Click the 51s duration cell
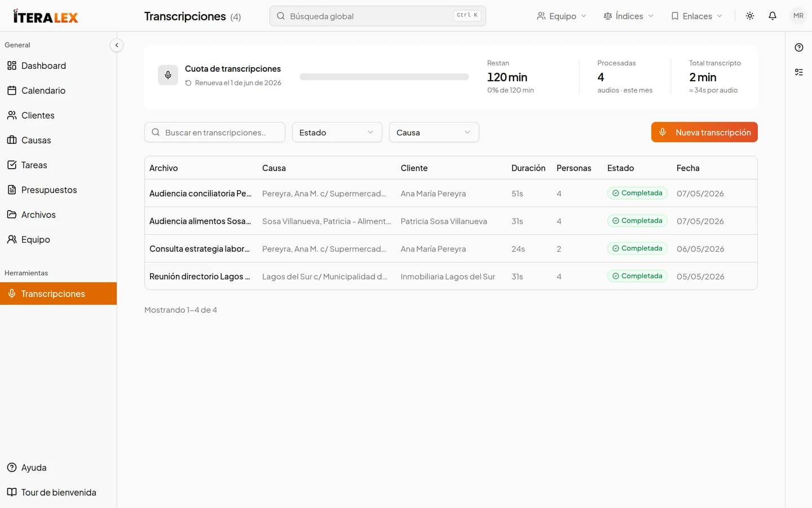 pos(517,194)
